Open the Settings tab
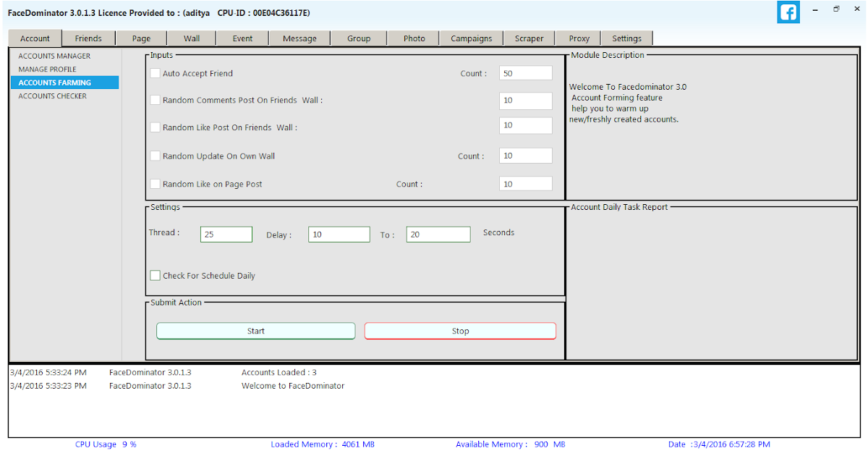This screenshot has height=456, width=868. pyautogui.click(x=627, y=38)
